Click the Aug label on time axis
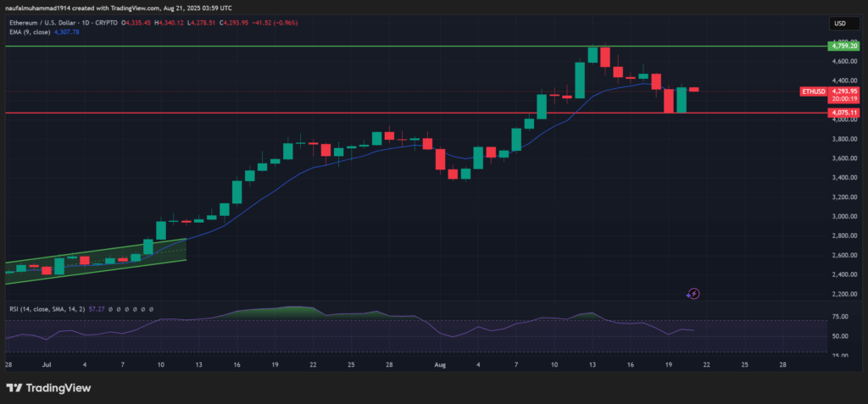Viewport: 868px width, 404px height. click(438, 363)
